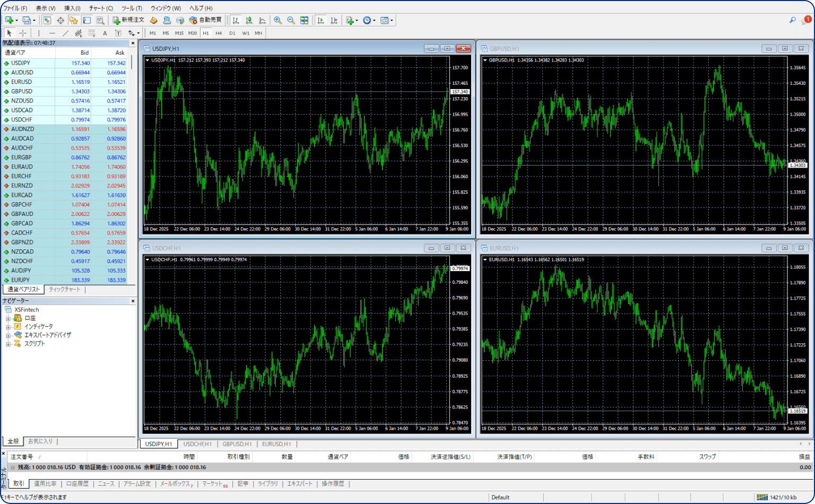Enable the auto scroll chart toggle
The image size is (815, 504).
320,20
